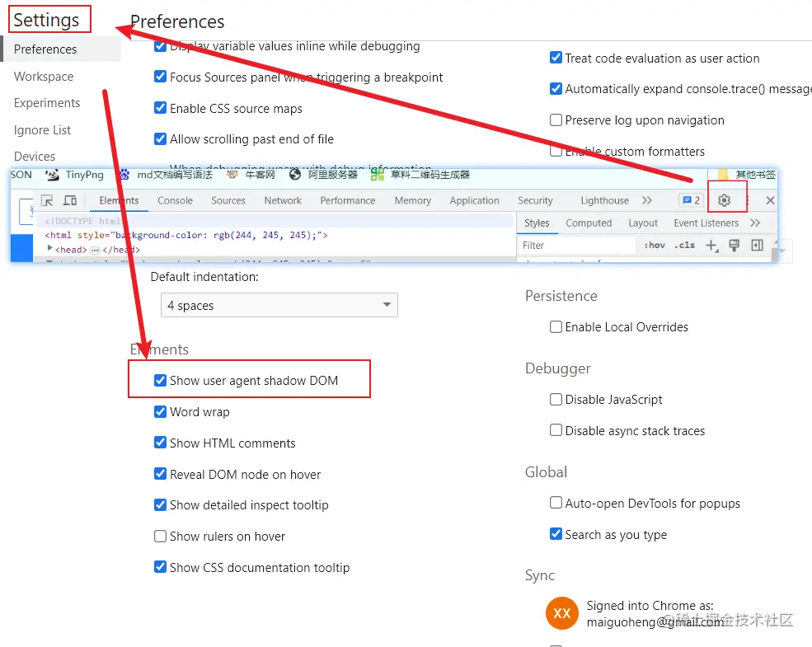Switch to the Sources panel tab
The width and height of the screenshot is (812, 647).
click(228, 200)
